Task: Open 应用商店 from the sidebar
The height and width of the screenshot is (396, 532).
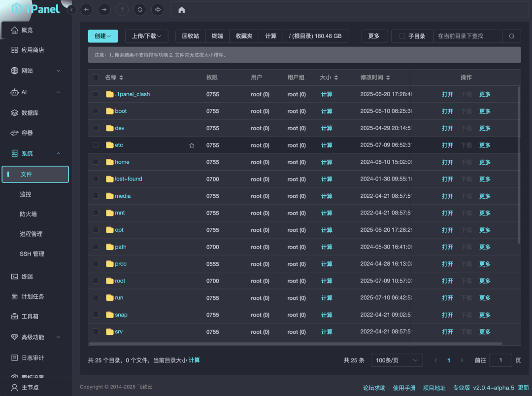Action: click(x=31, y=50)
